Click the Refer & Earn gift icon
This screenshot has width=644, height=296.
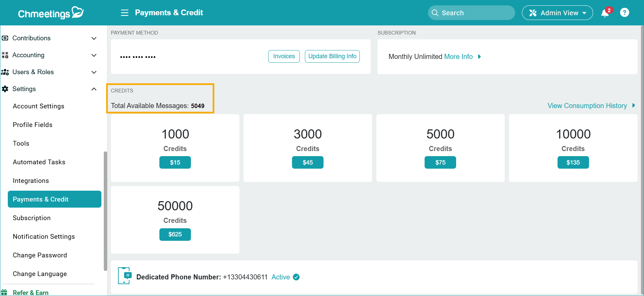click(4, 292)
